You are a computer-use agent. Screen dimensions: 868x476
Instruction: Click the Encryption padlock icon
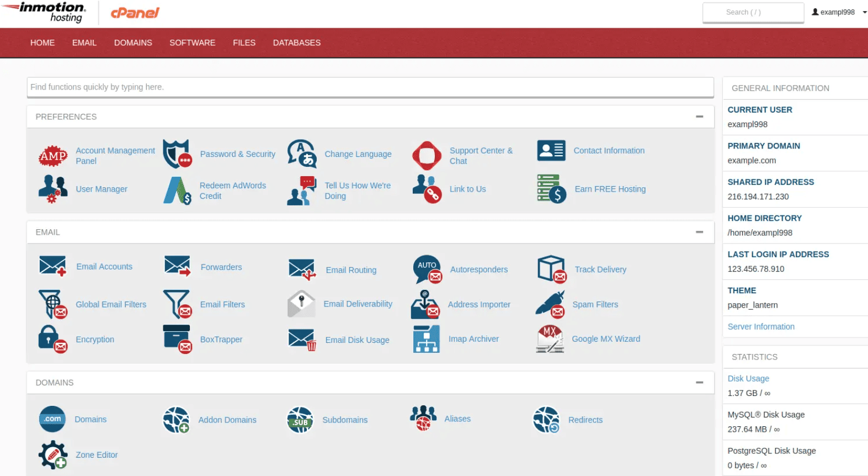tap(52, 339)
